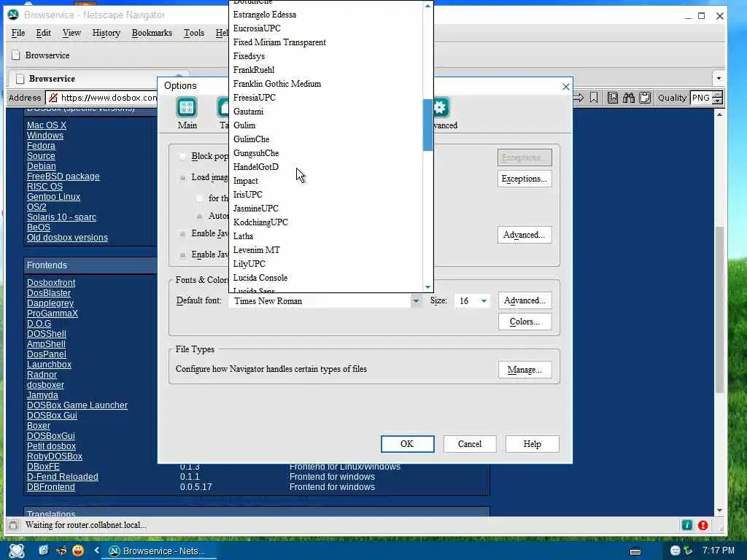This screenshot has width=747, height=560.
Task: Click the go arrow icon in address toolbar
Action: click(x=578, y=98)
